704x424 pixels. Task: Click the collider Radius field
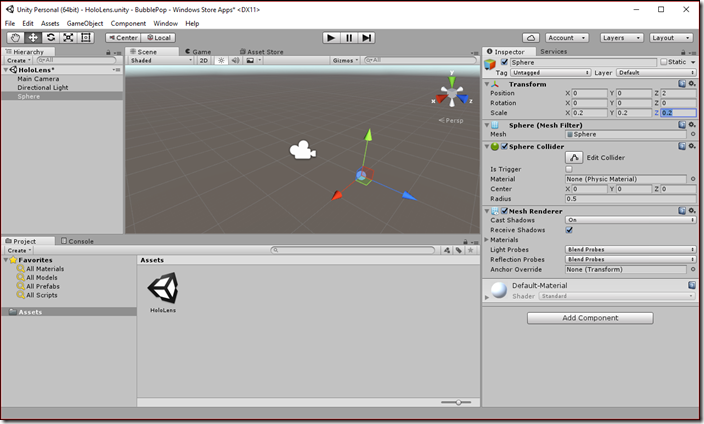630,199
